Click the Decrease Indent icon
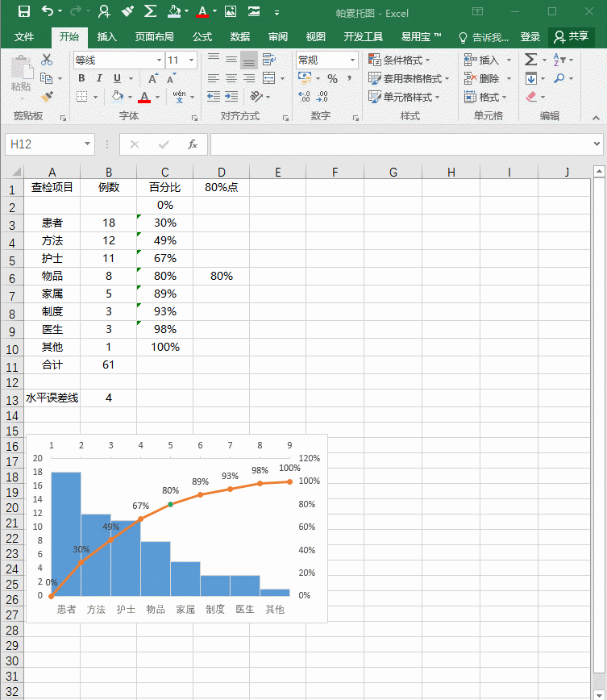Screen dimensions: 607x700 pos(214,97)
